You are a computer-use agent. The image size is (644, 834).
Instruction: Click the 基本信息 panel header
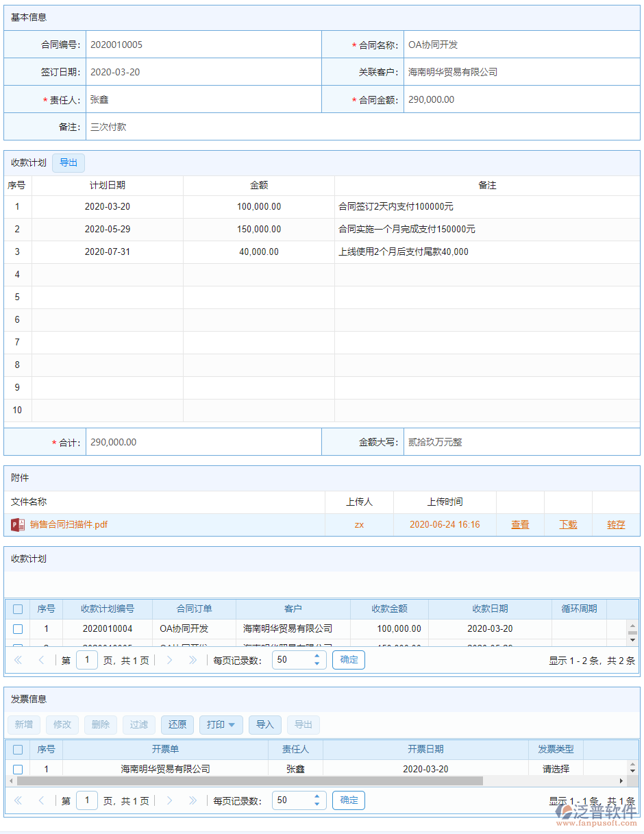coord(26,17)
